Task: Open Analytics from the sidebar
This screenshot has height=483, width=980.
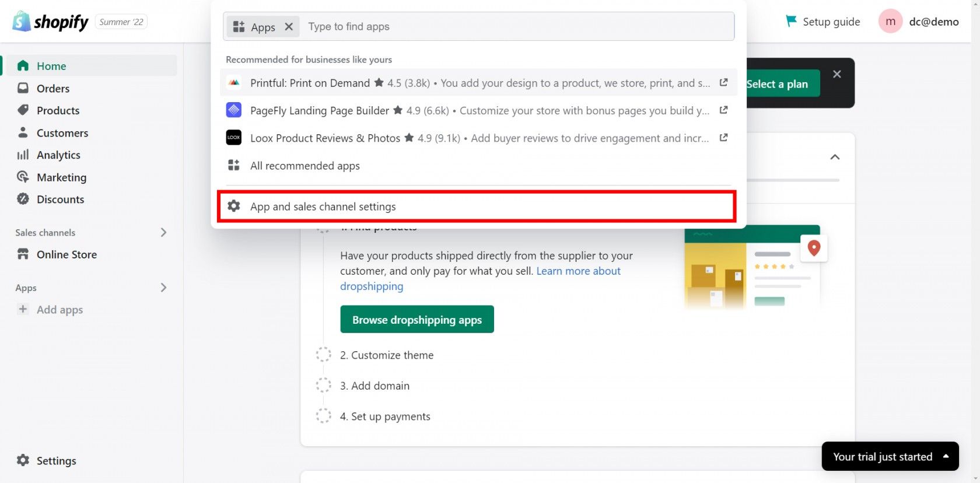Action: 58,155
